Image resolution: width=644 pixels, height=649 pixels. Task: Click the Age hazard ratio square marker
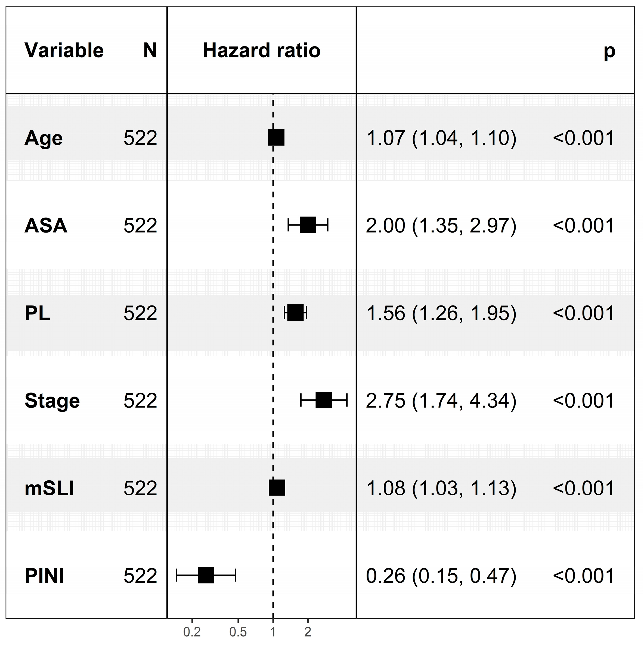pos(276,137)
